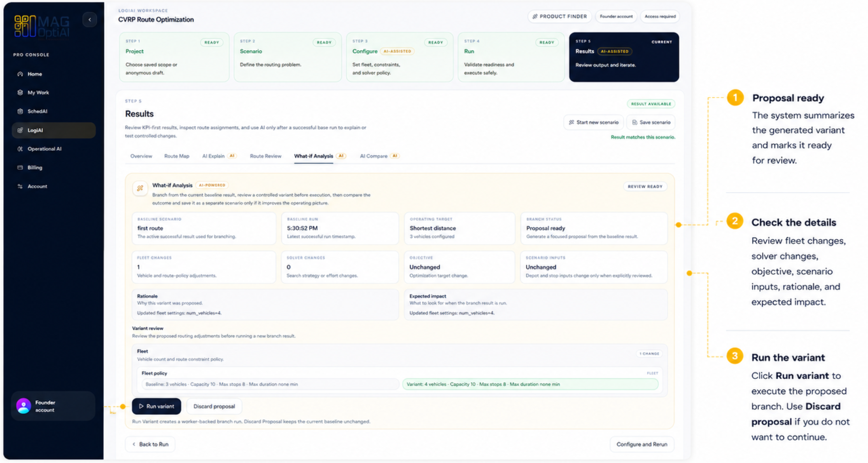
Task: Click Start new scenario
Action: click(x=593, y=122)
